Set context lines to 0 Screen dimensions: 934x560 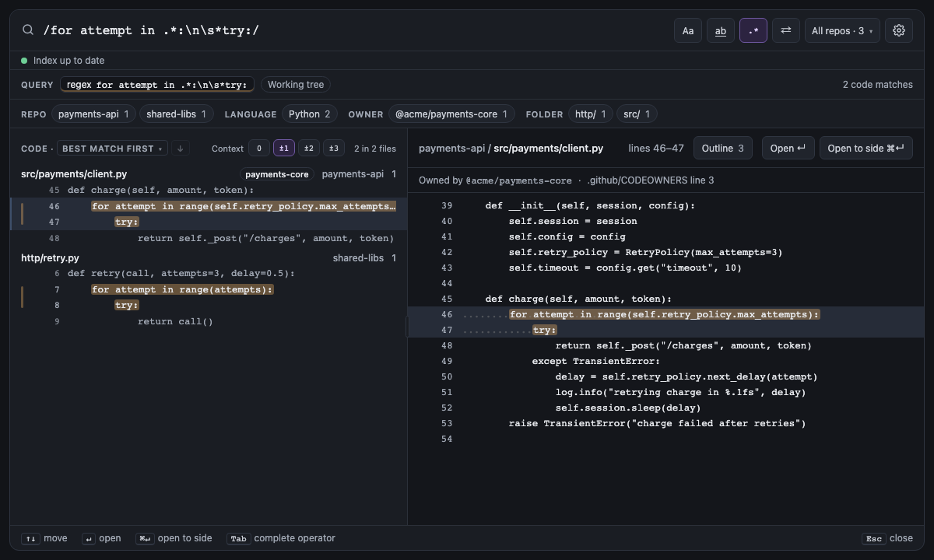pos(259,149)
